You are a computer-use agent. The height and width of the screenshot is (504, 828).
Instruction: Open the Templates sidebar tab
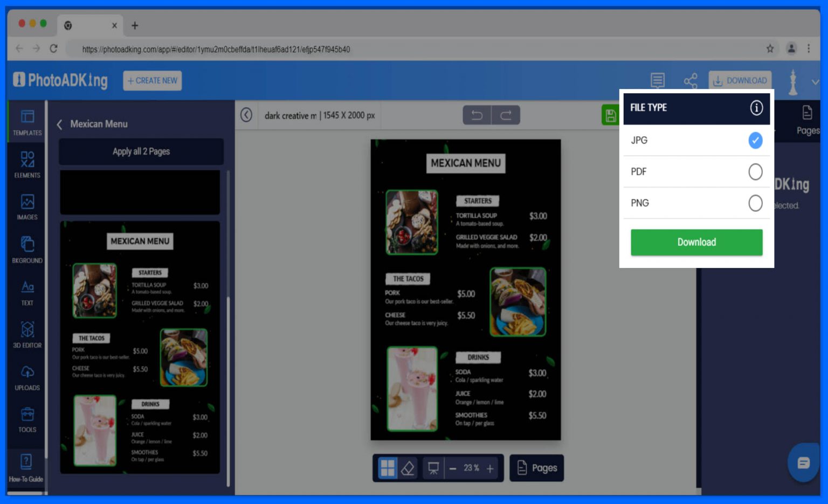click(x=27, y=122)
